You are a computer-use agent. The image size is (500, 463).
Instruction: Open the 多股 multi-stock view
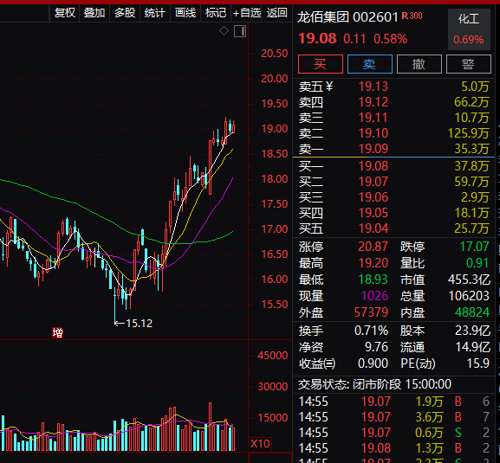point(125,13)
